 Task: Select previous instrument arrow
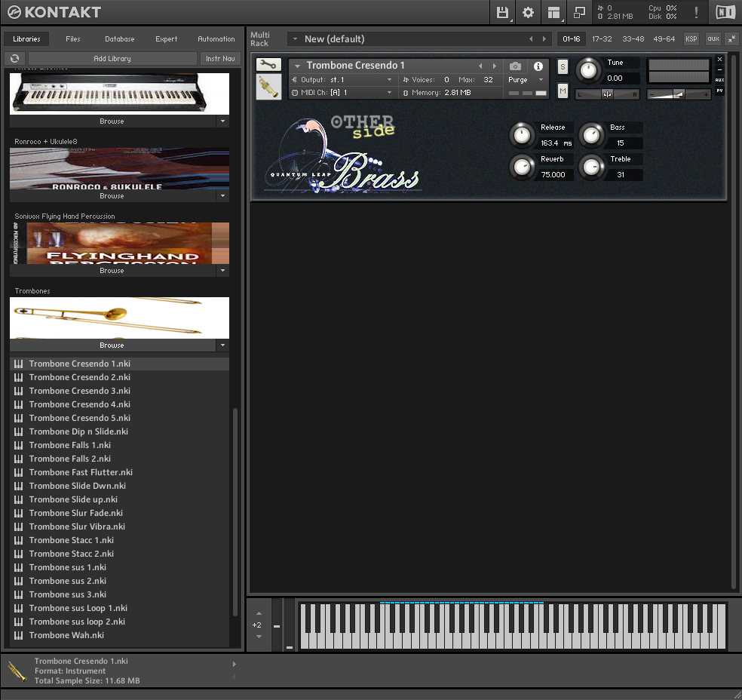pos(480,66)
